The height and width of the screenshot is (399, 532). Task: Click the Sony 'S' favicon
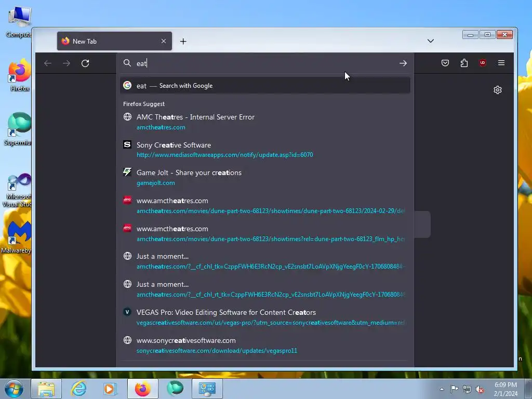[x=127, y=144]
